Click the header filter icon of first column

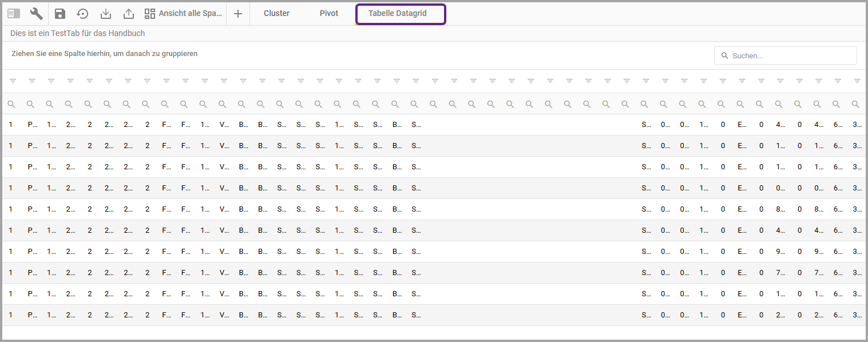pyautogui.click(x=13, y=81)
